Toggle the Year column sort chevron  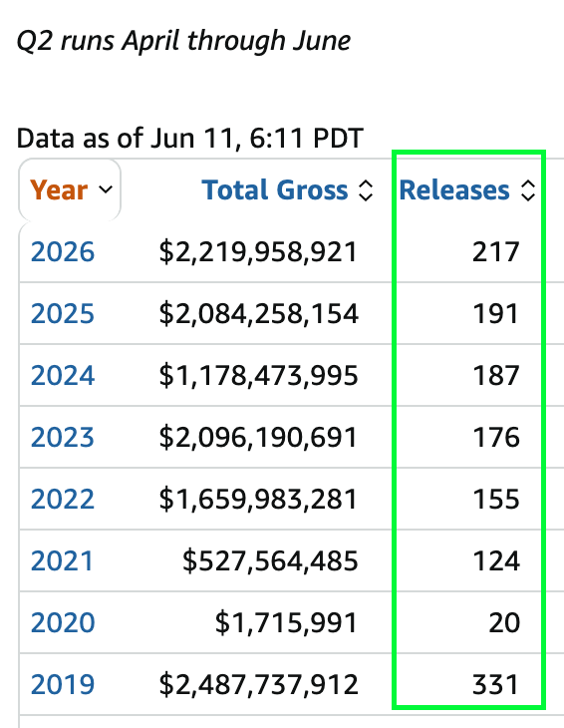tap(106, 189)
